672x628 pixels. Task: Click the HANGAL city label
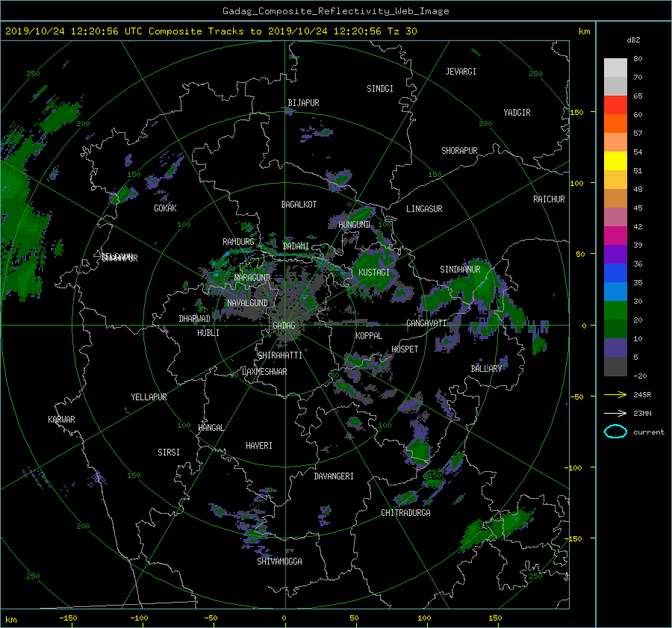click(x=211, y=428)
